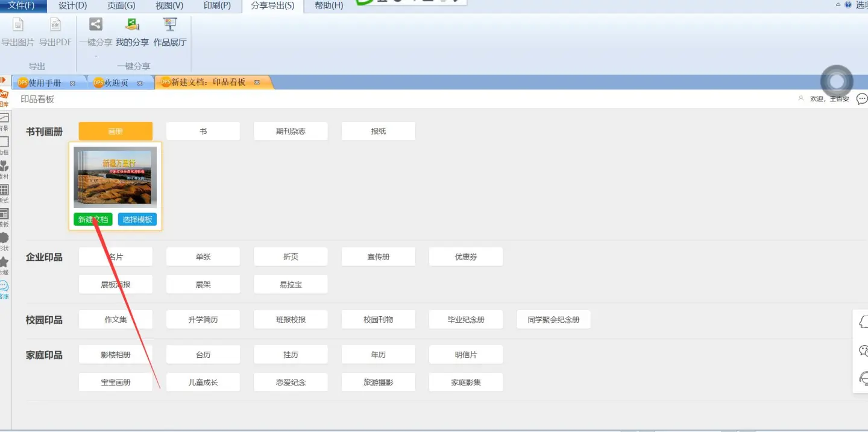Collapse the ribbon with the caret arrow

[838, 5]
